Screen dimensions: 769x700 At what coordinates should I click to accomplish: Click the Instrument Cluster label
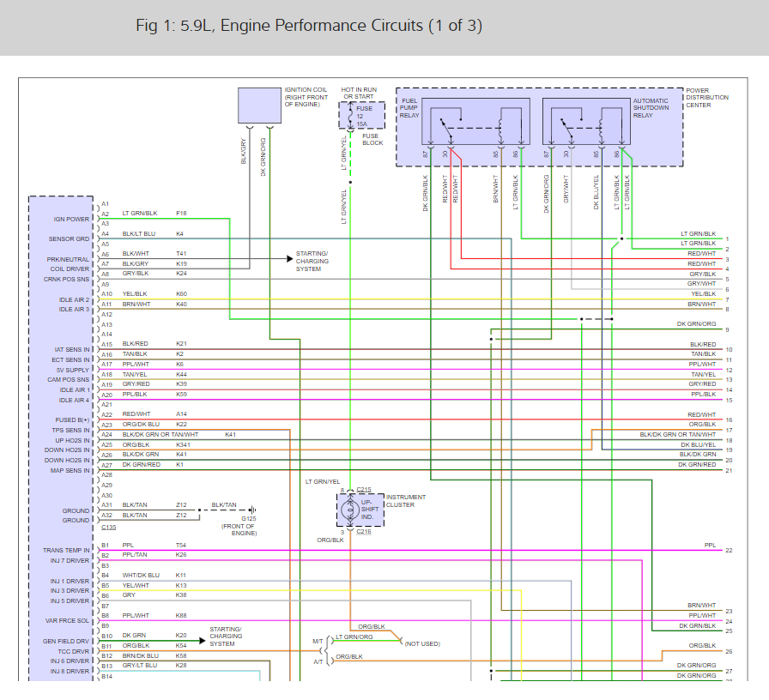[405, 501]
